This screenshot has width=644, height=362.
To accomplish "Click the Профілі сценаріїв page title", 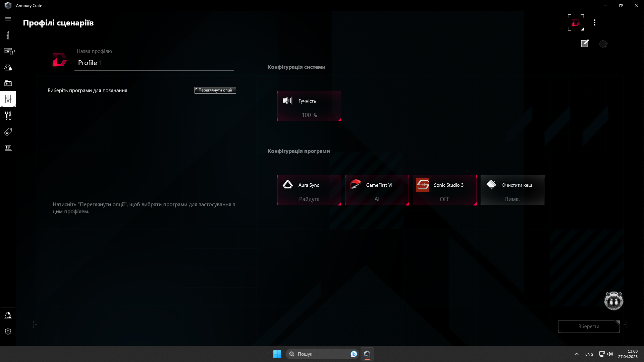I will click(58, 23).
